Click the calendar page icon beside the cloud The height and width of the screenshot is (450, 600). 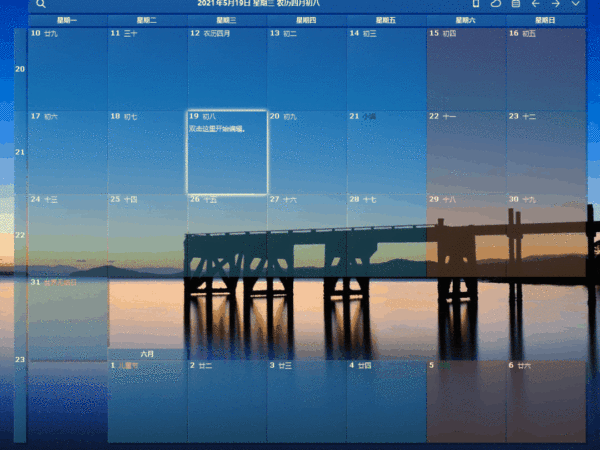[x=515, y=4]
